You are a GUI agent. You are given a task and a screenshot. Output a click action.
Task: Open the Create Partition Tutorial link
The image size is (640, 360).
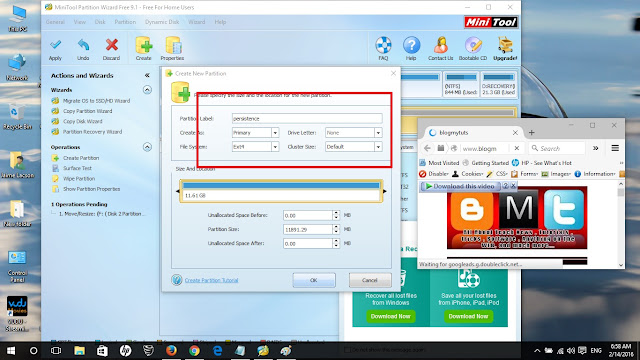[x=211, y=280]
